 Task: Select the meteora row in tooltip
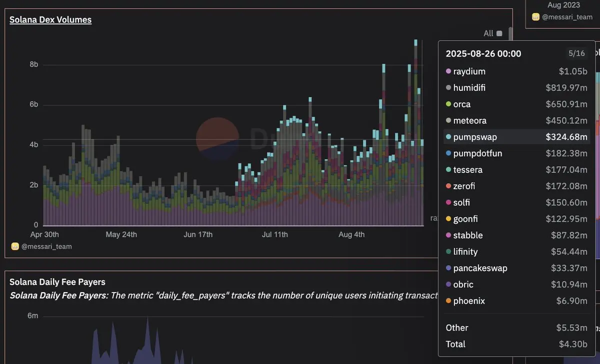[x=516, y=120]
